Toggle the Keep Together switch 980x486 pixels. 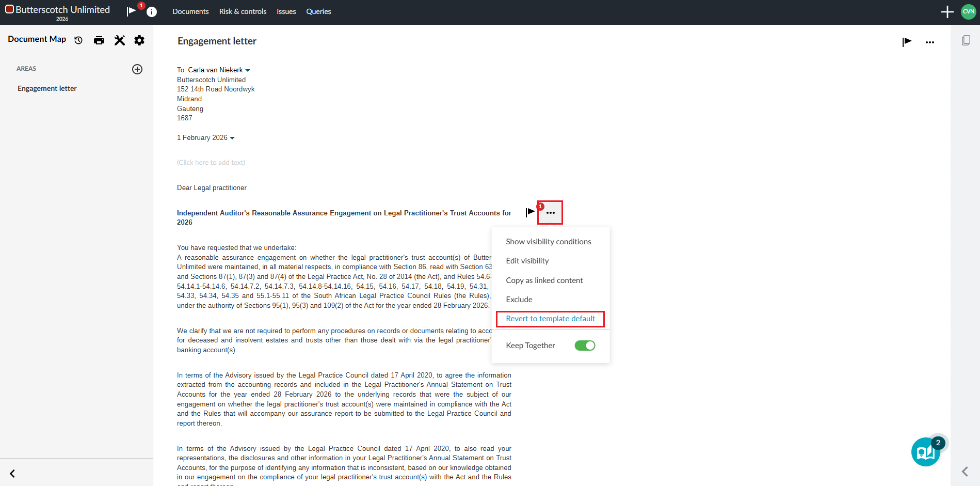[585, 346]
